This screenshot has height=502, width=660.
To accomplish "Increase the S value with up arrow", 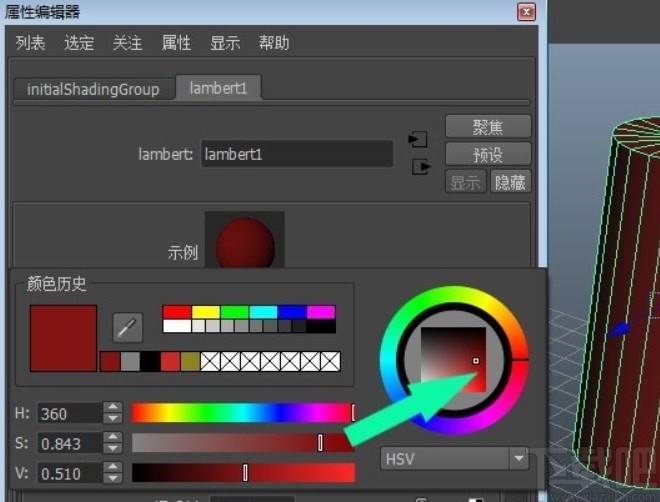I will 112,437.
